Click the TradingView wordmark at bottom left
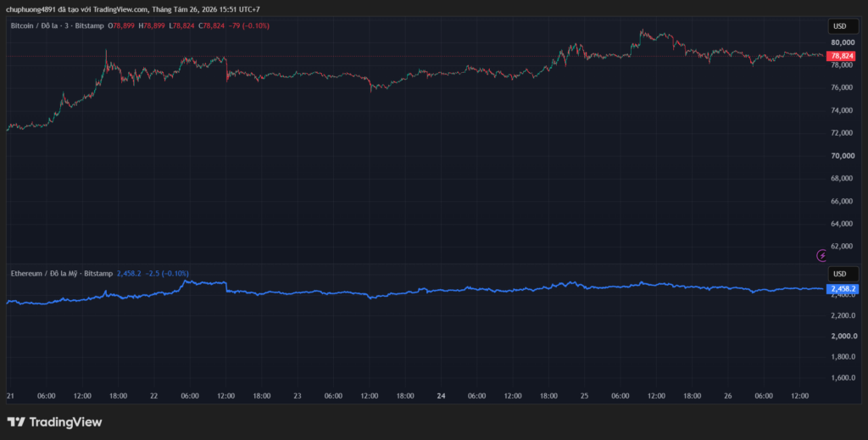The image size is (868, 440). (x=65, y=422)
